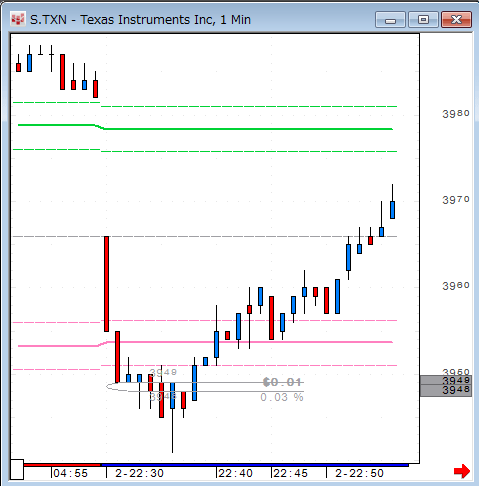Click the thick pink moving average line
Viewport: 479px width, 486px height.
coord(205,343)
